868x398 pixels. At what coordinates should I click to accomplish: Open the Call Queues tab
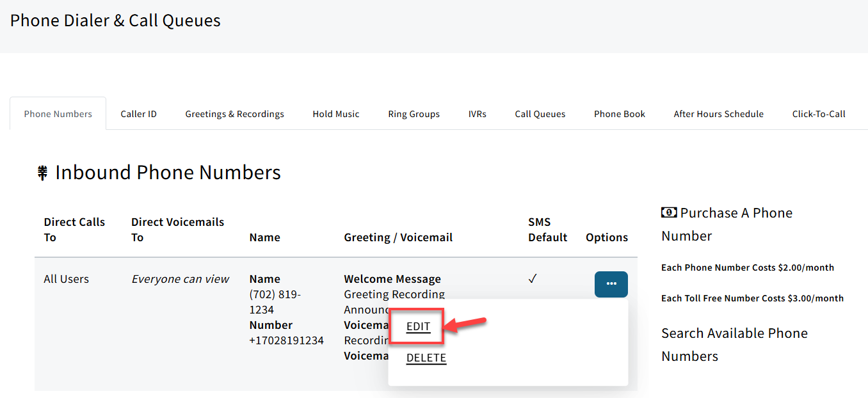[x=540, y=113]
